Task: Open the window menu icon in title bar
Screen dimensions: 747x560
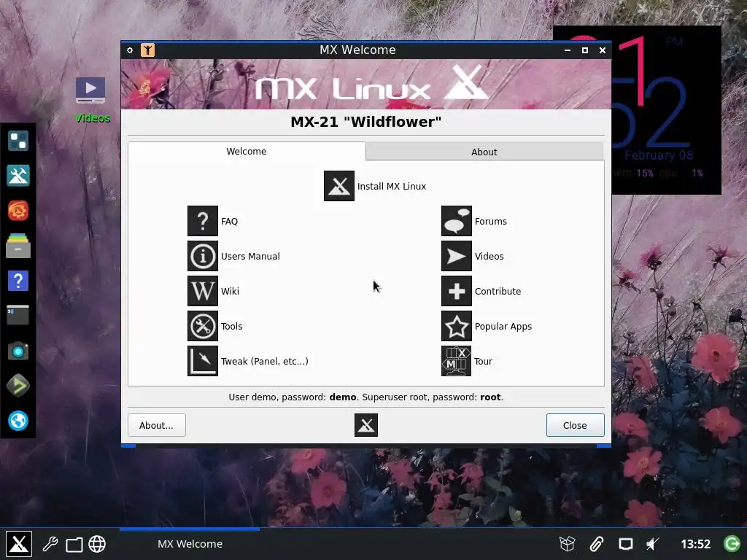Action: 130,50
